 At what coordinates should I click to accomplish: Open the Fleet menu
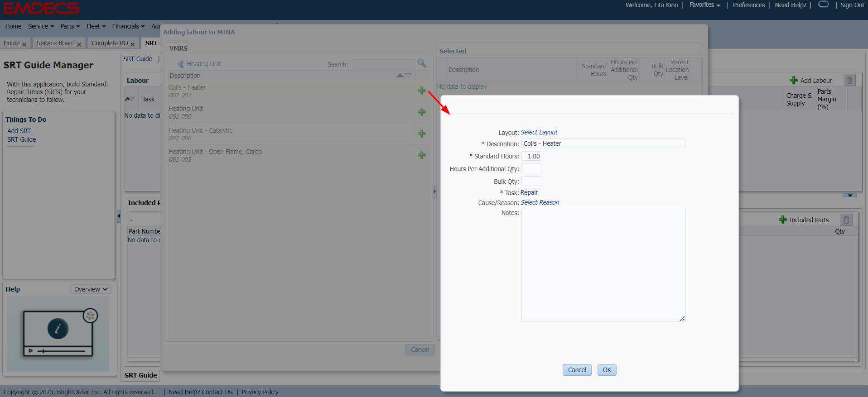click(x=96, y=26)
